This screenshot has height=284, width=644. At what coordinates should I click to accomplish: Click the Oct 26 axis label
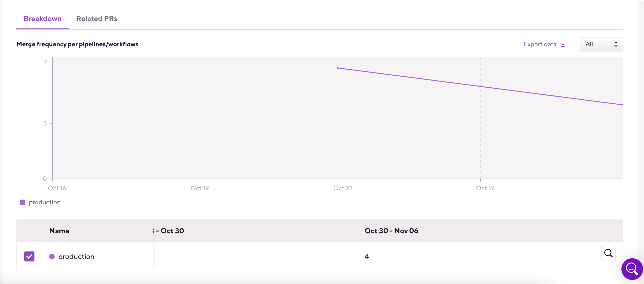[x=485, y=188]
